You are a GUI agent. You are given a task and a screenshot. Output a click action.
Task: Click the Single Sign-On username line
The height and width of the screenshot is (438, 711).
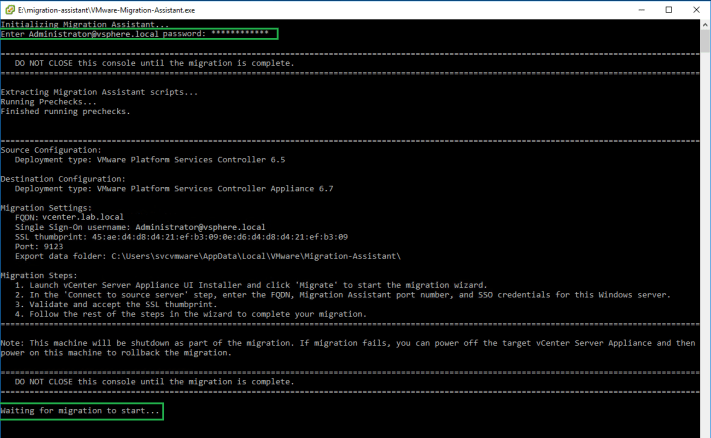[x=140, y=226]
